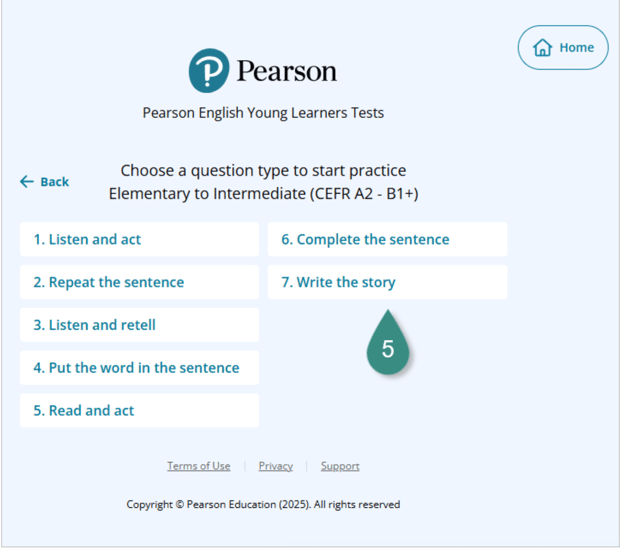
Task: Click the round Pearson P logo
Action: click(209, 71)
